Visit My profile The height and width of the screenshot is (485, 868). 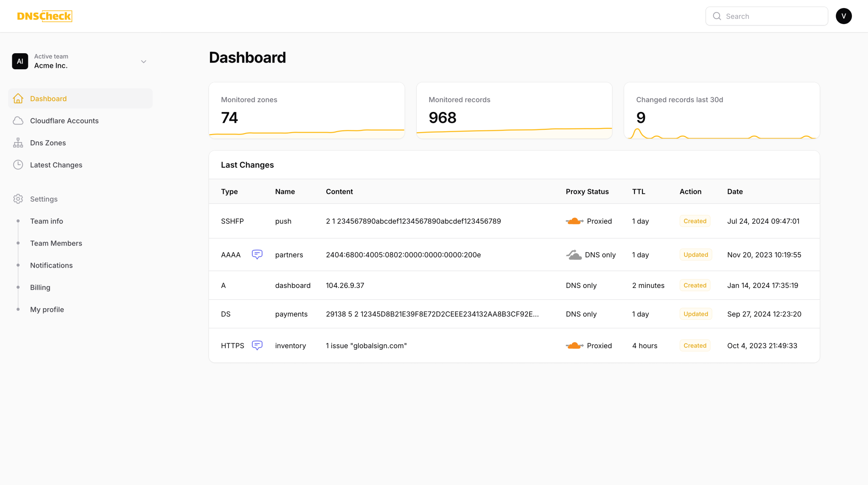[x=47, y=309]
